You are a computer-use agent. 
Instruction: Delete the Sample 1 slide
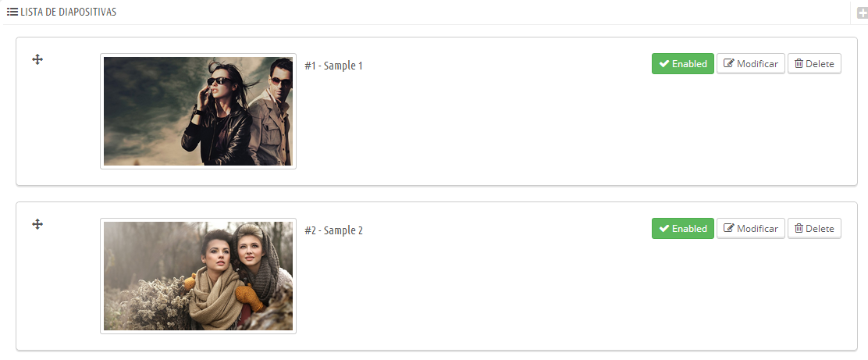(814, 64)
